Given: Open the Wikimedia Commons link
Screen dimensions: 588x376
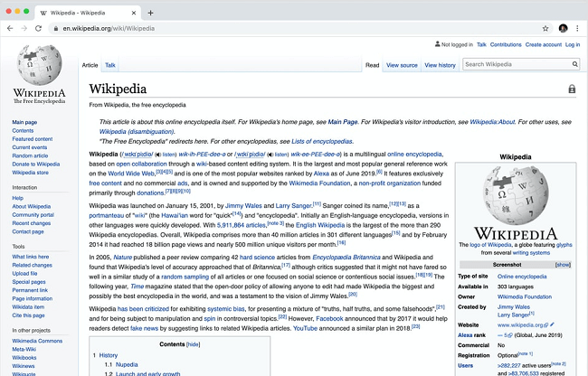Looking at the screenshot, I should (x=37, y=341).
